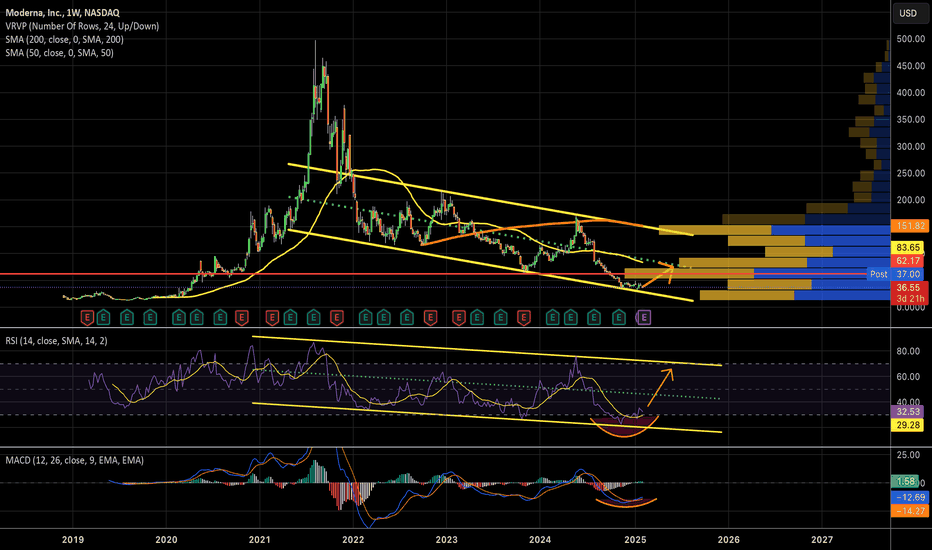Viewport: 932px width, 550px height.
Task: Click the 250.00 price scale label
Action: pos(911,173)
